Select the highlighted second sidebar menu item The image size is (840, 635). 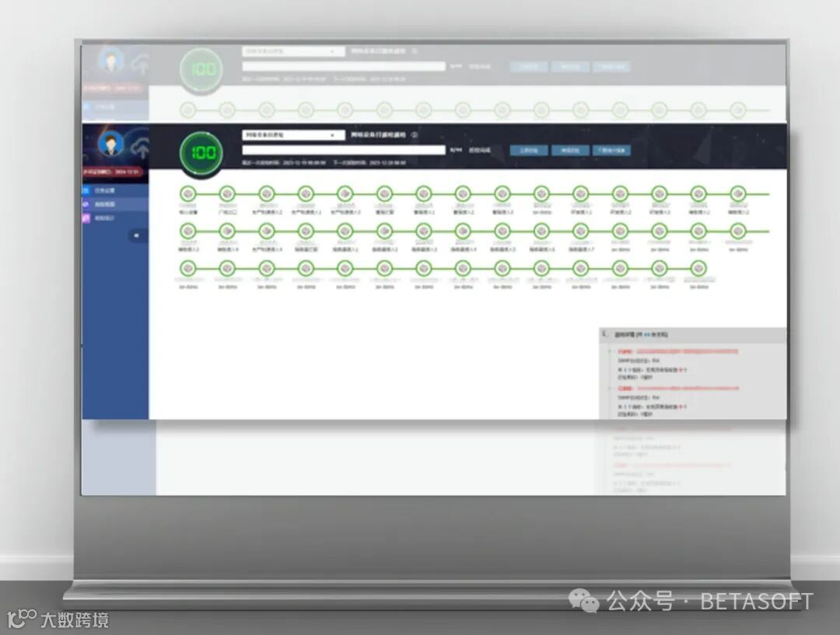[115, 204]
